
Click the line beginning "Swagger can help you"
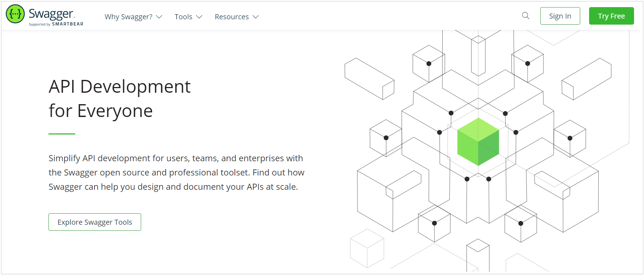[x=173, y=187]
